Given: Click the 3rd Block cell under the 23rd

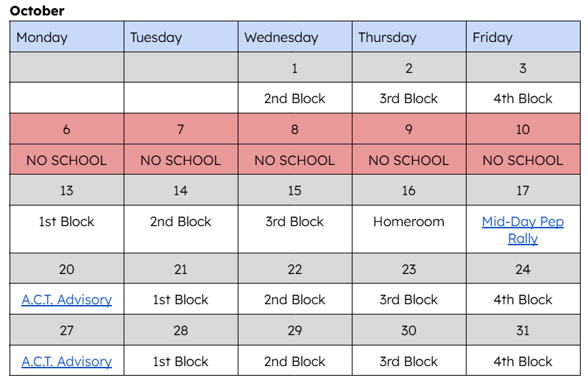Looking at the screenshot, I should pyautogui.click(x=408, y=300).
